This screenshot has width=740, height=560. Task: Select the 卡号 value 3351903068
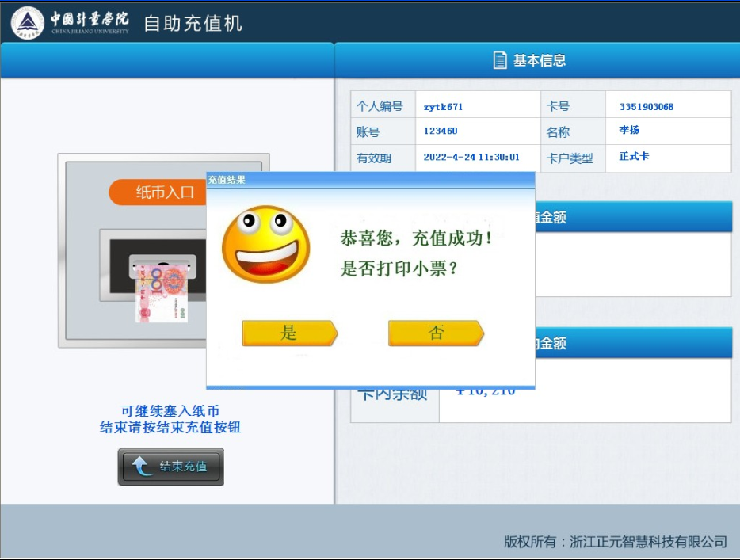click(x=646, y=107)
